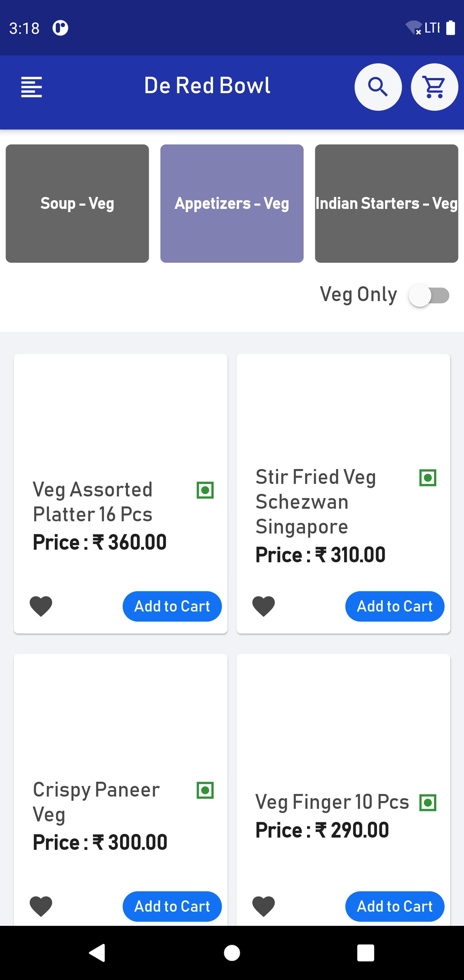The height and width of the screenshot is (980, 464).
Task: Open the Veg Assorted Platter item image
Action: tap(121, 415)
